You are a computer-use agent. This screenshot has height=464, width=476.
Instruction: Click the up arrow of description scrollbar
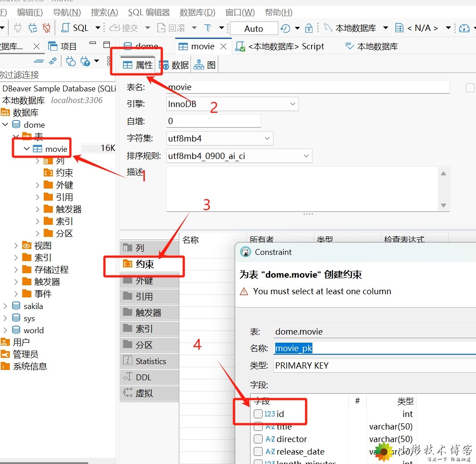(443, 173)
